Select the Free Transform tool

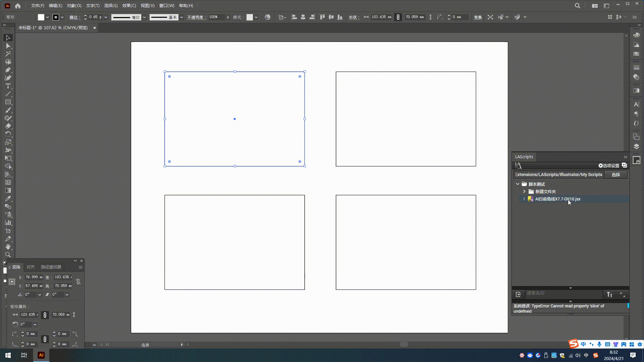(x=8, y=158)
